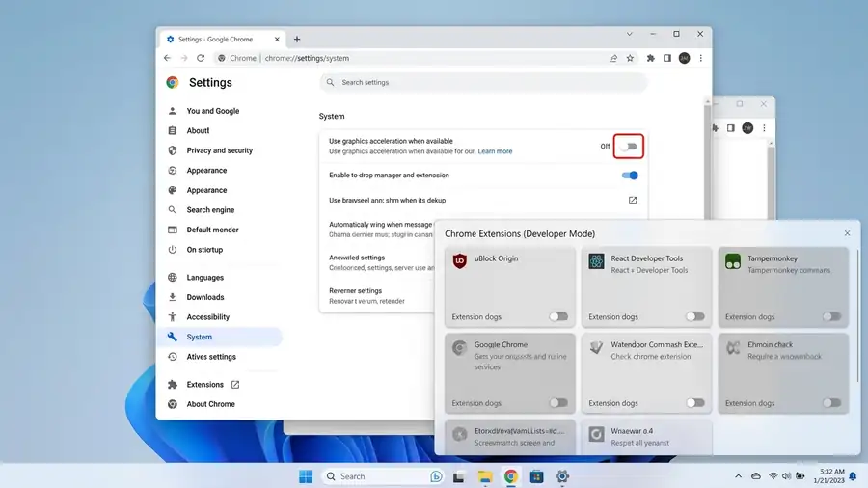This screenshot has width=868, height=488.
Task: Click profile avatar in background Chrome window
Action: (x=747, y=128)
